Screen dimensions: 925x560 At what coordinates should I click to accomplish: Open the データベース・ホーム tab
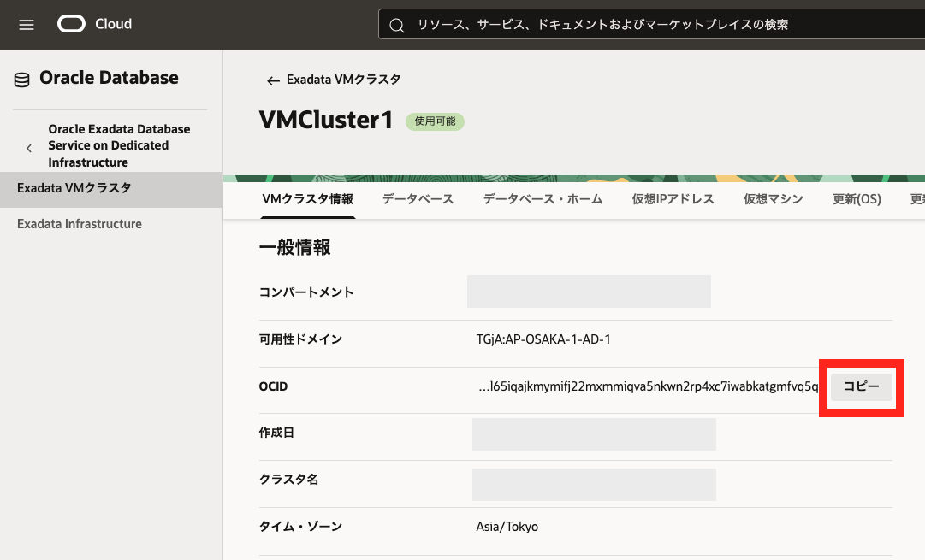pos(543,199)
